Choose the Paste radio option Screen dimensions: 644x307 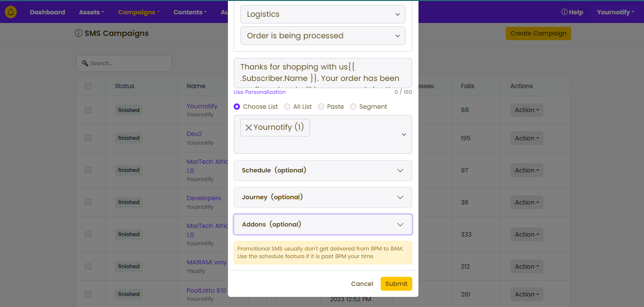[321, 107]
